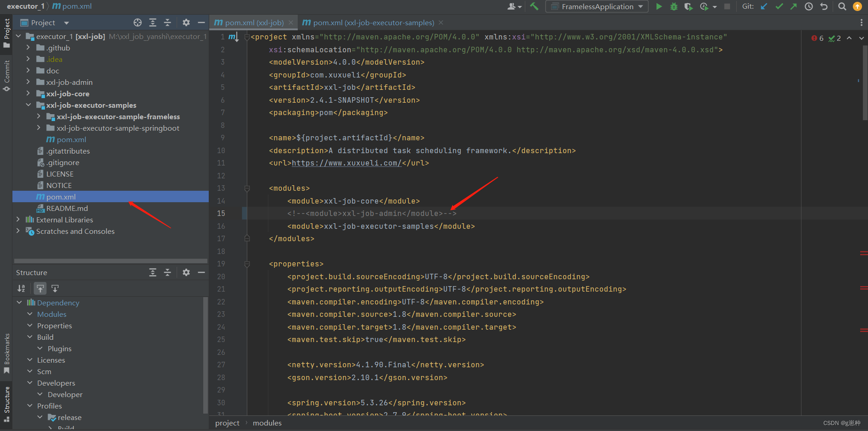Click the Profiler run icon
Screen dimensions: 868x431
click(x=704, y=6)
